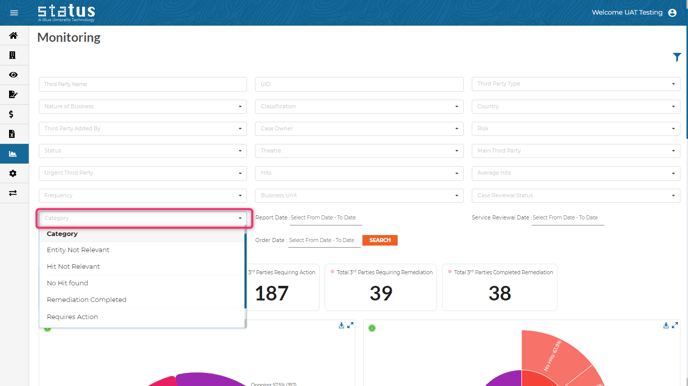Image resolution: width=688 pixels, height=386 pixels.
Task: Open Risk dropdown
Action: click(x=576, y=129)
